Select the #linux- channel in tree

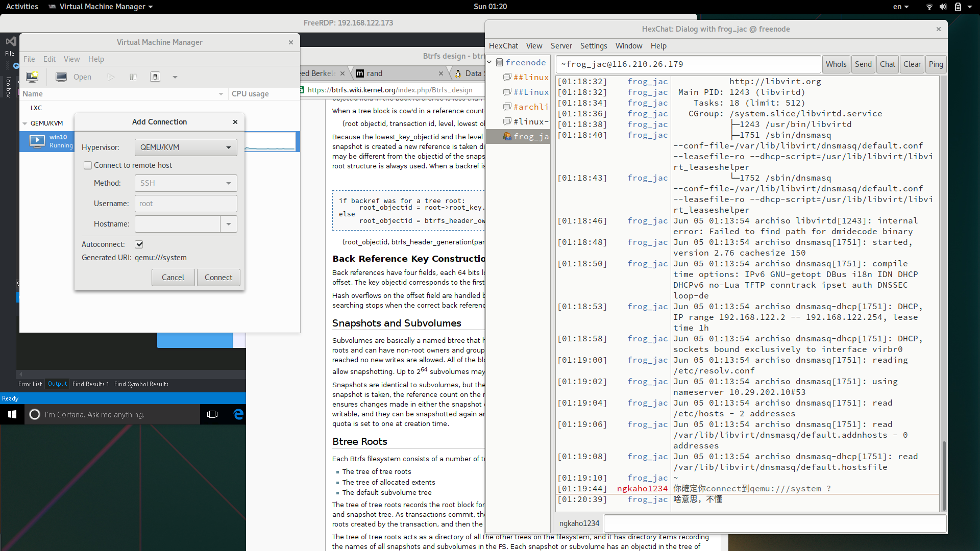coord(531,122)
